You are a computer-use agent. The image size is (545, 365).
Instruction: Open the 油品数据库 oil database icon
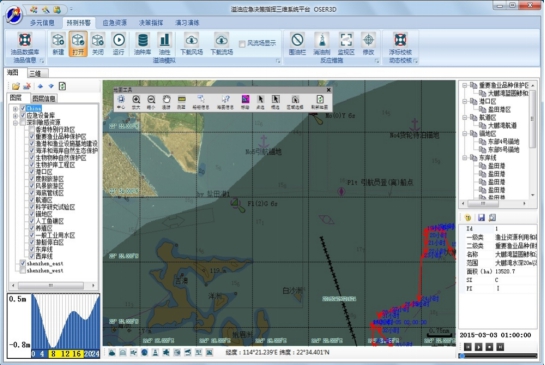25,44
